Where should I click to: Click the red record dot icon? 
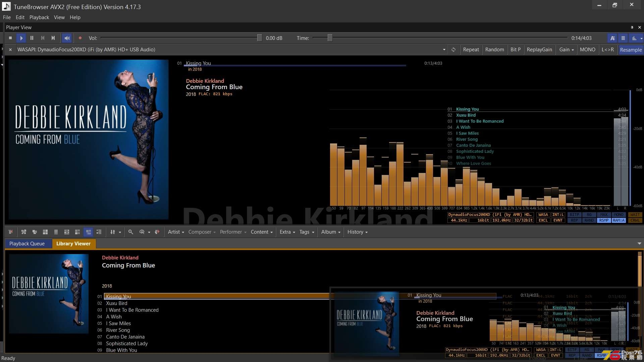[x=80, y=38]
